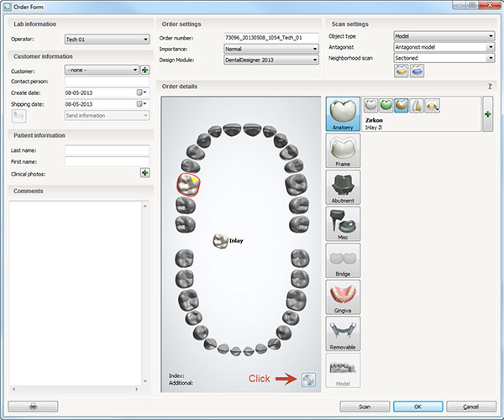Toggle the blue scan option under Neighborhood scan
This screenshot has width=504, height=420.
coord(417,71)
